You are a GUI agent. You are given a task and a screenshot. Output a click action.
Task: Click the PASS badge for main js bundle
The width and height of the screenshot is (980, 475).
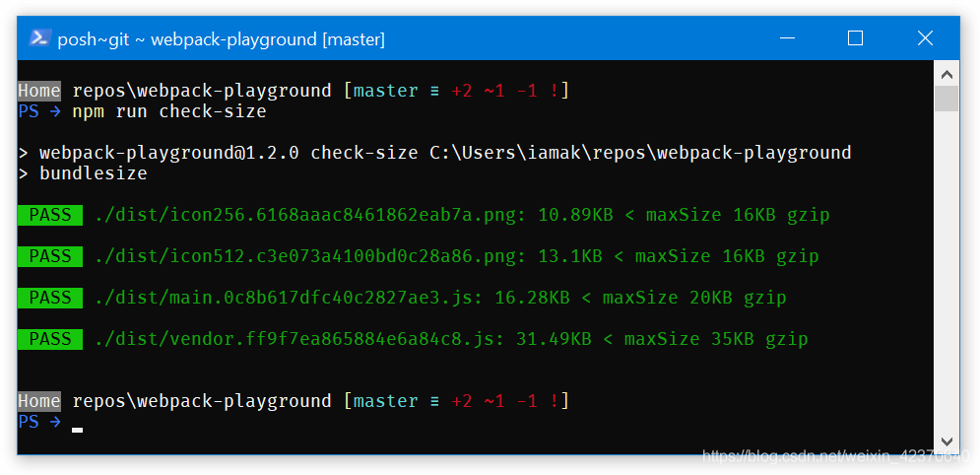[50, 298]
